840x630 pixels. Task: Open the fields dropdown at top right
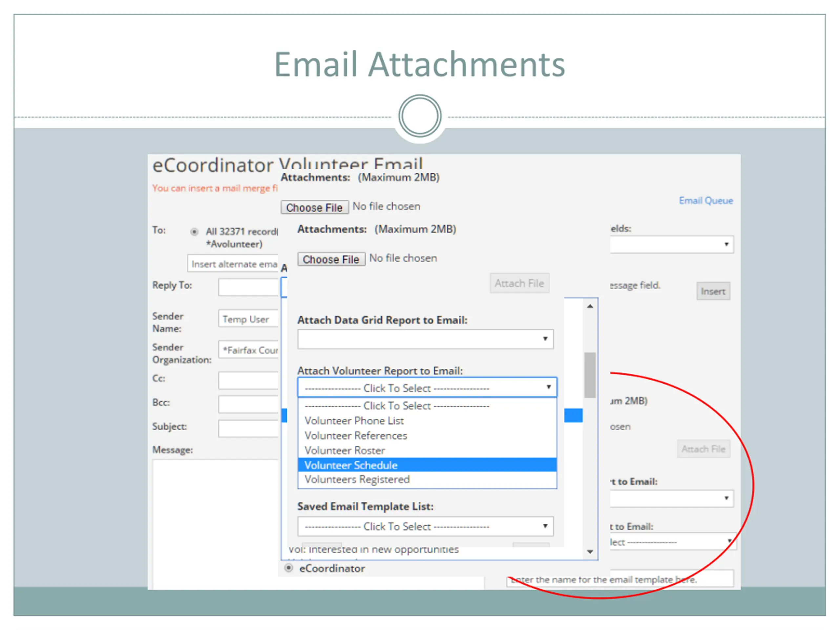(x=672, y=244)
